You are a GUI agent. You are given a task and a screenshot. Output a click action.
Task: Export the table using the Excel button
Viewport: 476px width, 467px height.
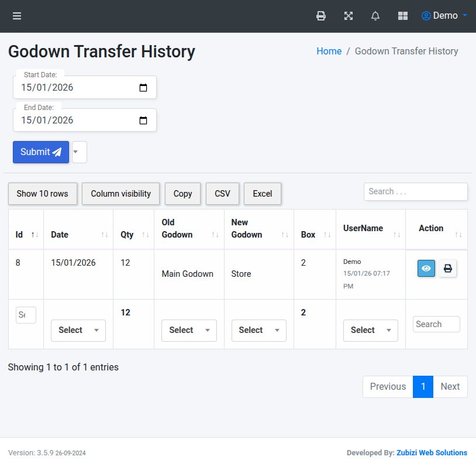(262, 194)
